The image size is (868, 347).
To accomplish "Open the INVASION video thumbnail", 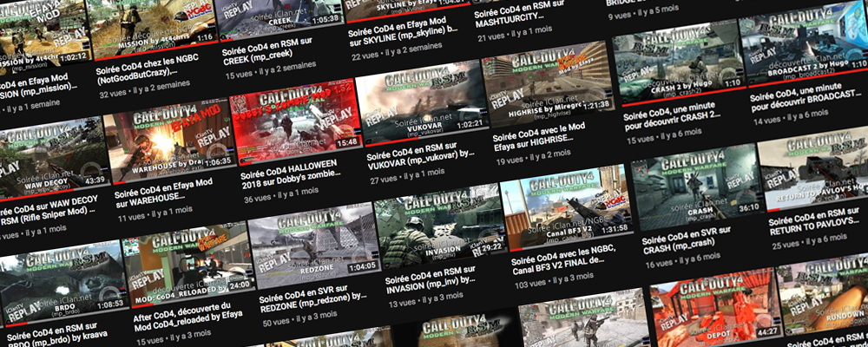I will [440, 228].
